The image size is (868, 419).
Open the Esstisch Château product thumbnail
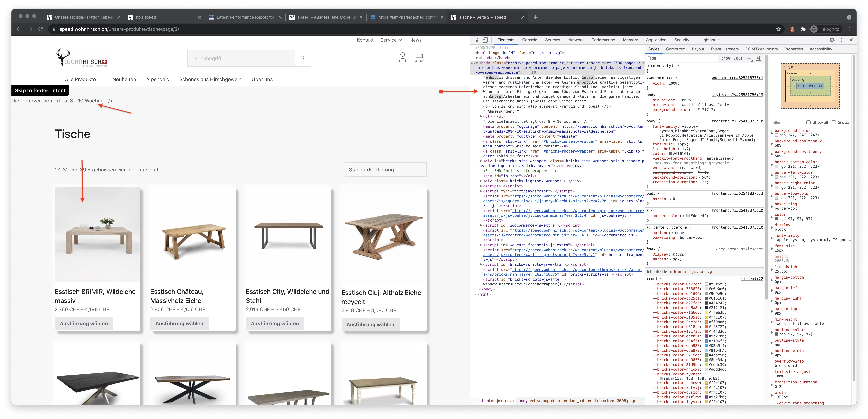coord(193,234)
